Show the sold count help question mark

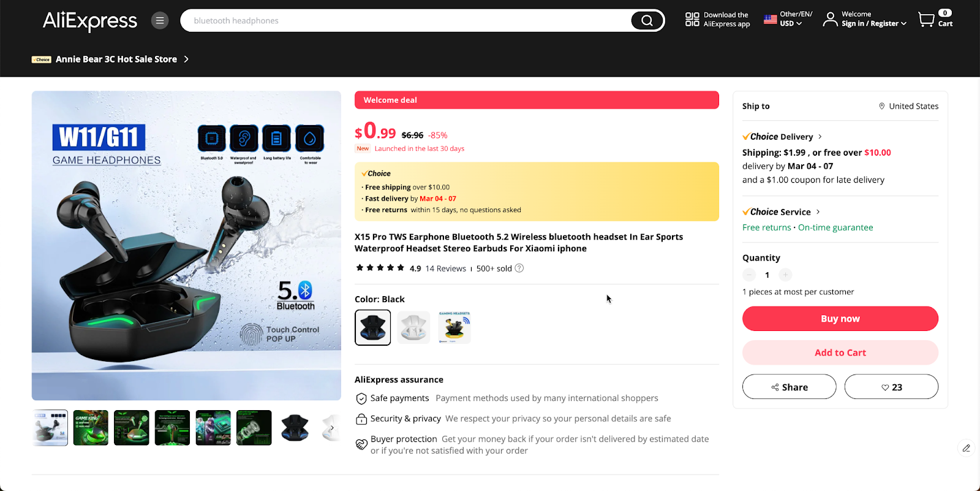tap(519, 268)
